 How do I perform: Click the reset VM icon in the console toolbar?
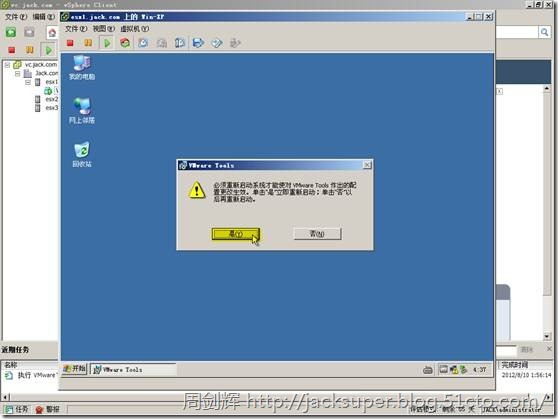pos(125,43)
